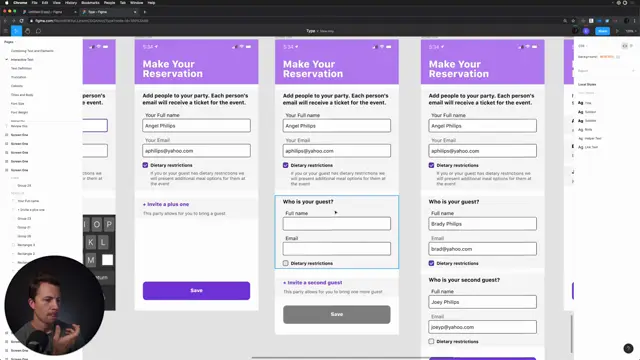The image size is (640, 360).
Task: Select the Ag Subtitle text style
Action: click(587, 121)
